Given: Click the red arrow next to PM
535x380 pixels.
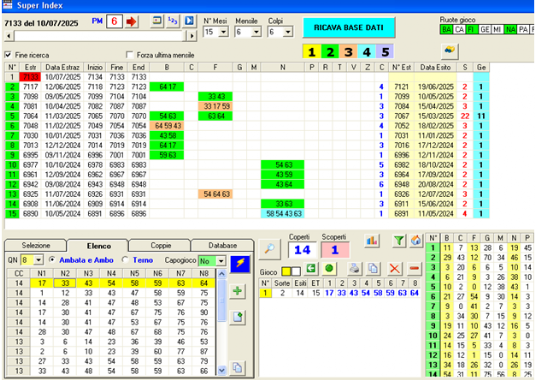Looking at the screenshot, I should pos(131,22).
